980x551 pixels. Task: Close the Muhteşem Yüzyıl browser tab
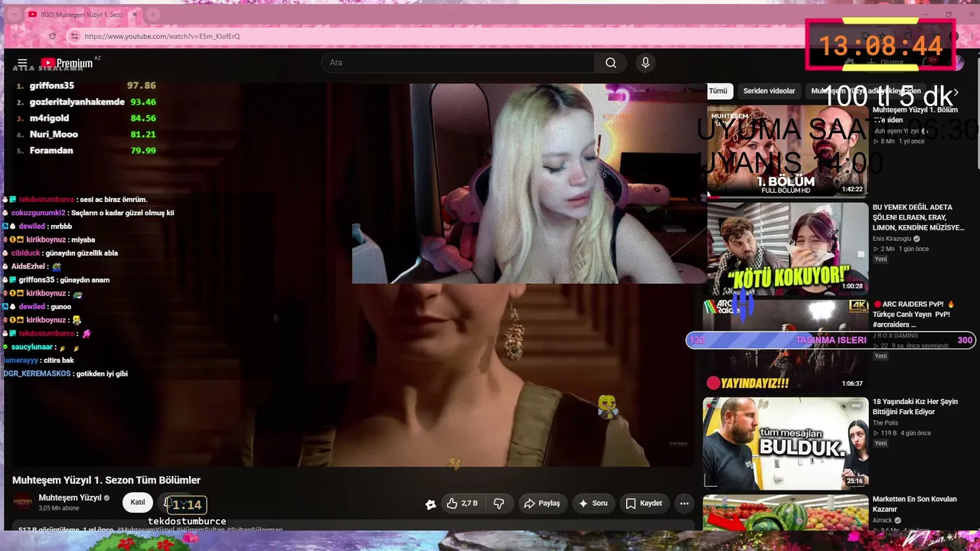(135, 15)
